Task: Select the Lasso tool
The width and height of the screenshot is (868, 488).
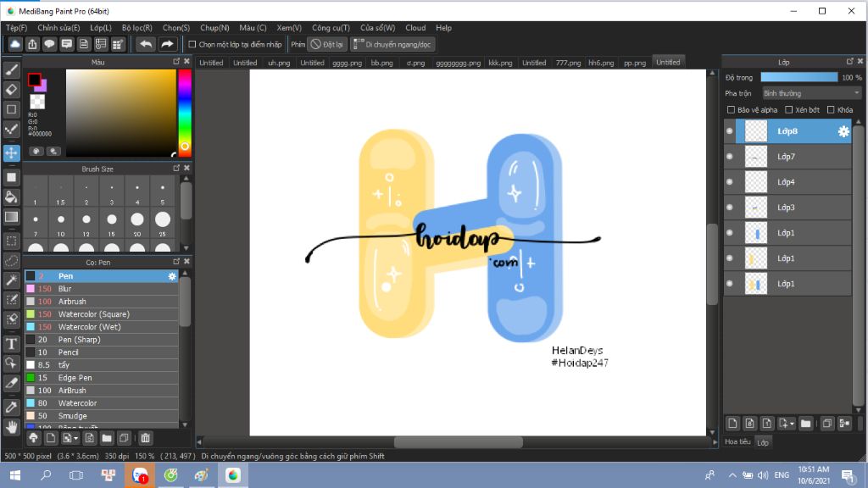Action: pos(11,261)
